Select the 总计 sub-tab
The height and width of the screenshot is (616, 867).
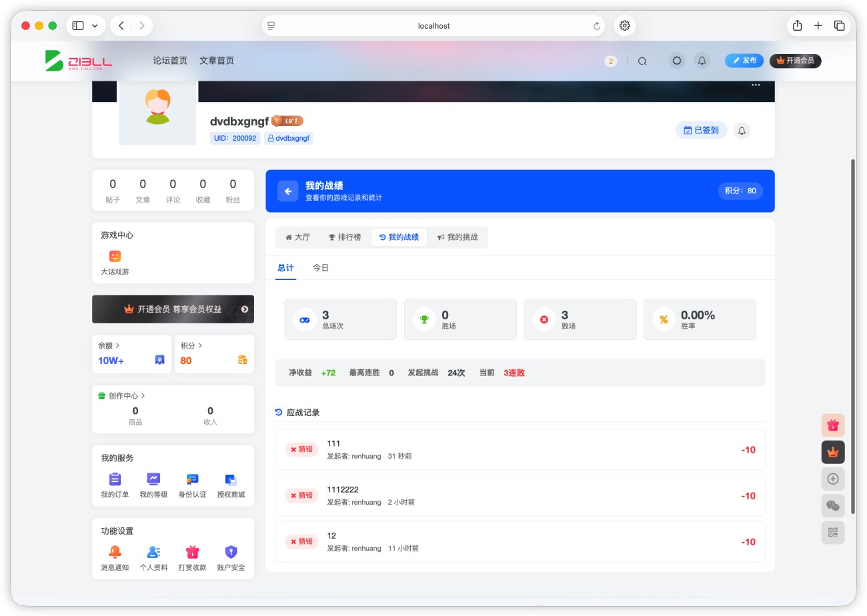pos(285,268)
